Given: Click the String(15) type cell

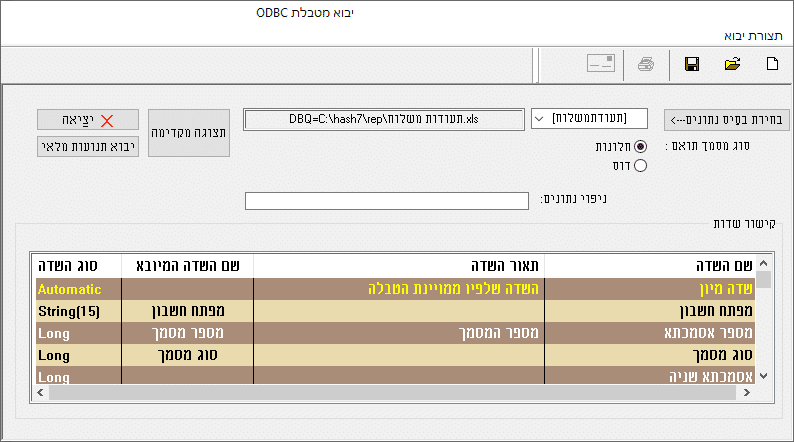Looking at the screenshot, I should [x=78, y=311].
